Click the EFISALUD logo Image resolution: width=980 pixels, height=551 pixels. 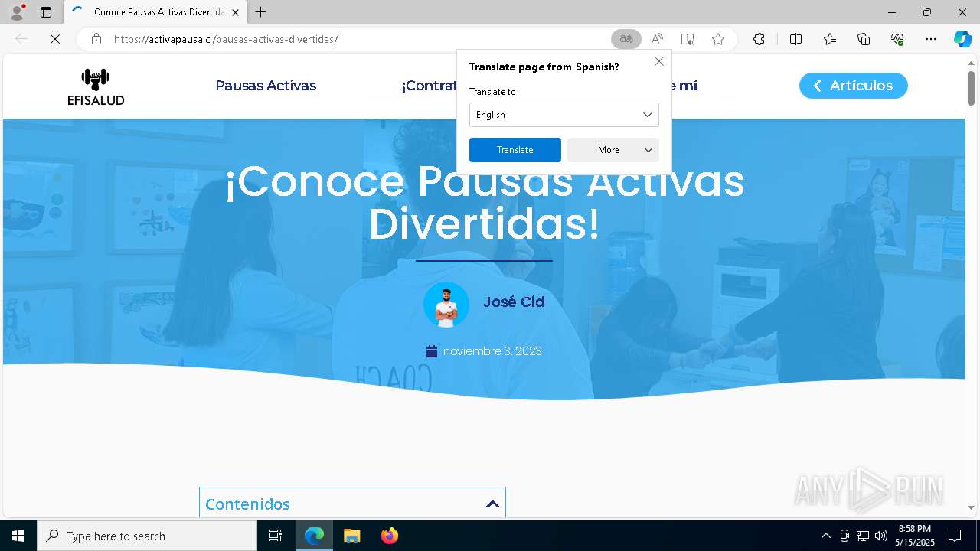click(x=96, y=86)
